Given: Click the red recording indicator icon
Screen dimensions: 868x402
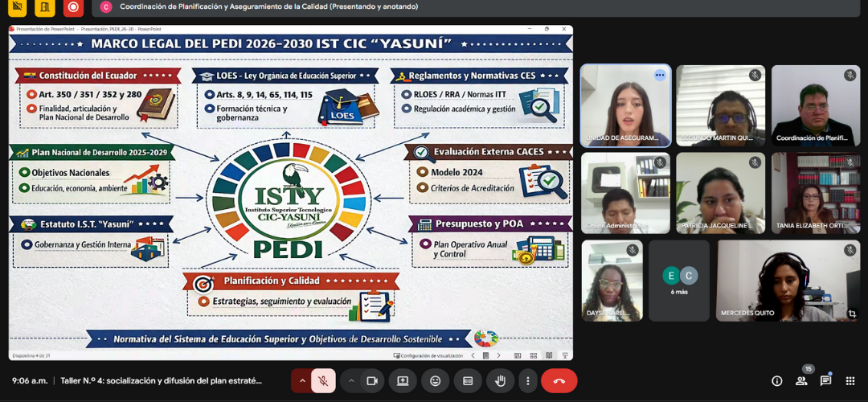Looking at the screenshot, I should tap(73, 7).
